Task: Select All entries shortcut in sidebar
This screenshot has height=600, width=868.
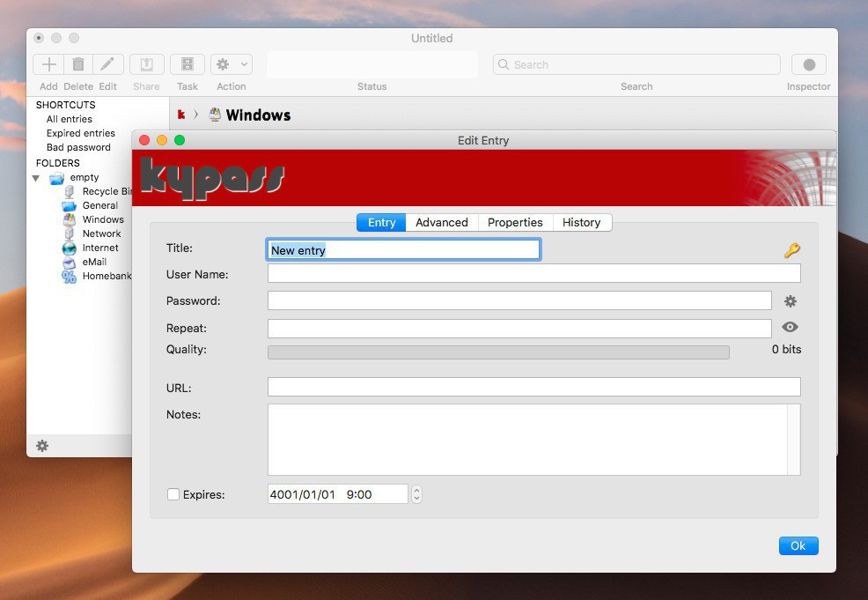Action: point(69,119)
